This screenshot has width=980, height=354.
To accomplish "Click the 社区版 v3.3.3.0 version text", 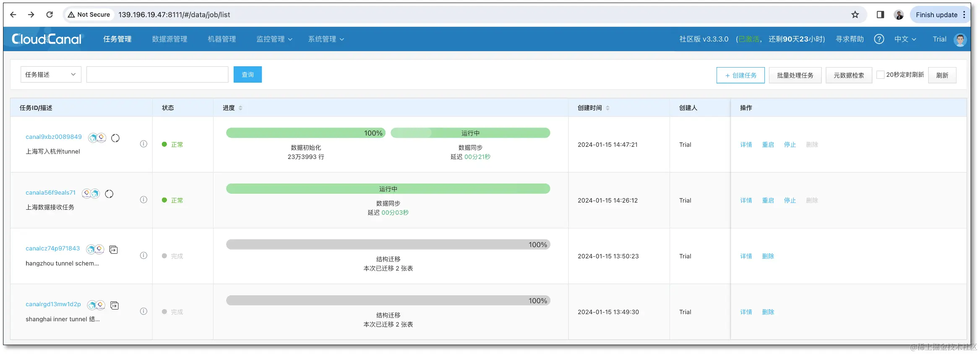I will [704, 39].
